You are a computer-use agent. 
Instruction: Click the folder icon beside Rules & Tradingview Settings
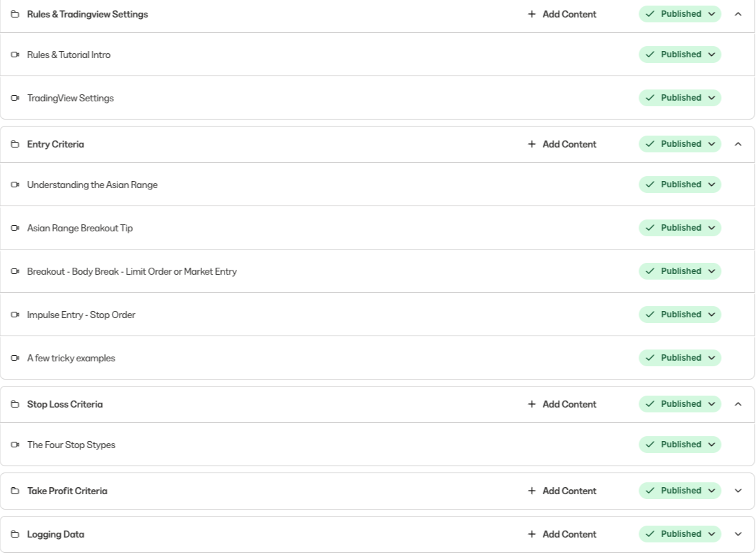[15, 14]
